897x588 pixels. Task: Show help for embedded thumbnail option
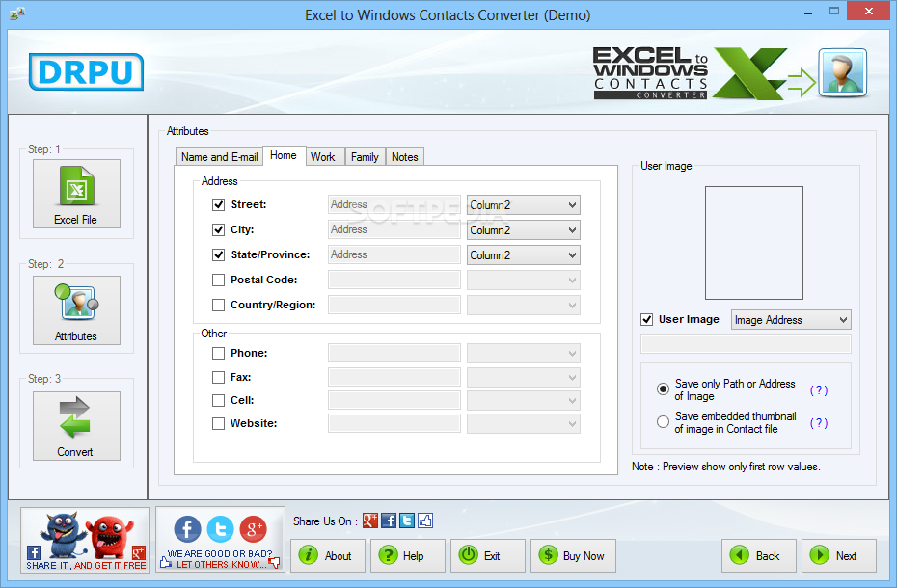click(819, 423)
